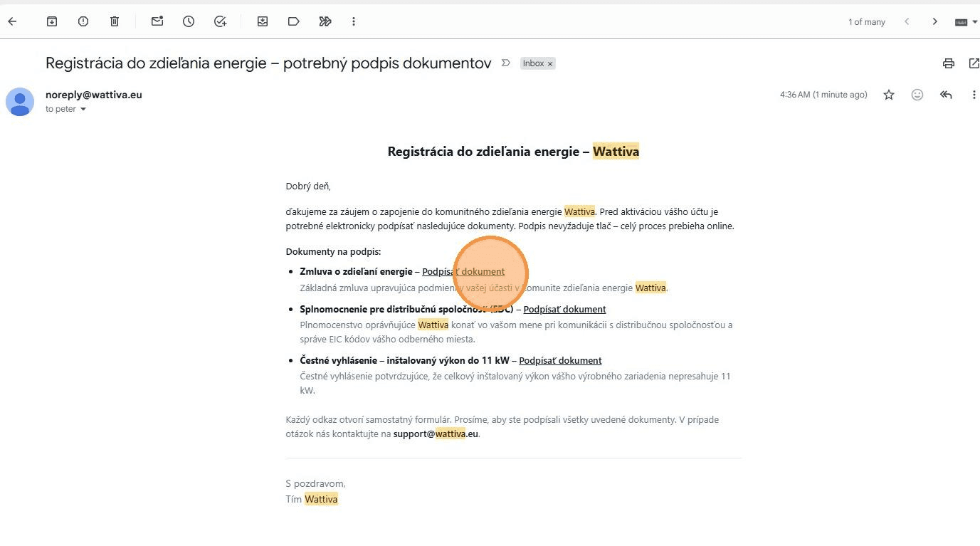Delete this email with trash icon
This screenshot has width=980, height=546.
click(115, 21)
